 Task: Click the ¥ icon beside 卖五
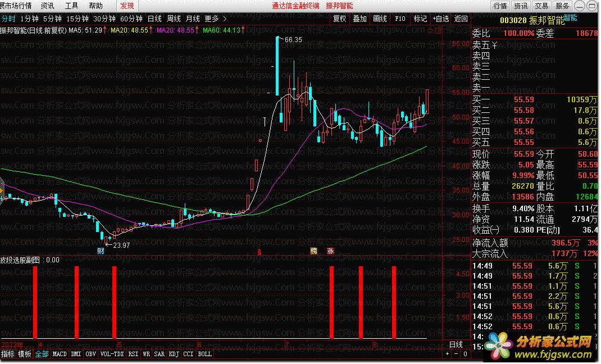coord(494,46)
